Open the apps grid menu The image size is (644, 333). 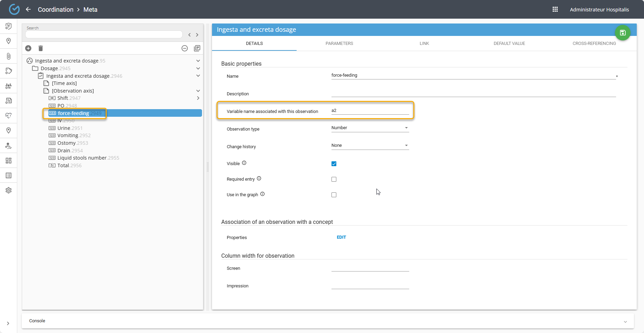(x=555, y=9)
